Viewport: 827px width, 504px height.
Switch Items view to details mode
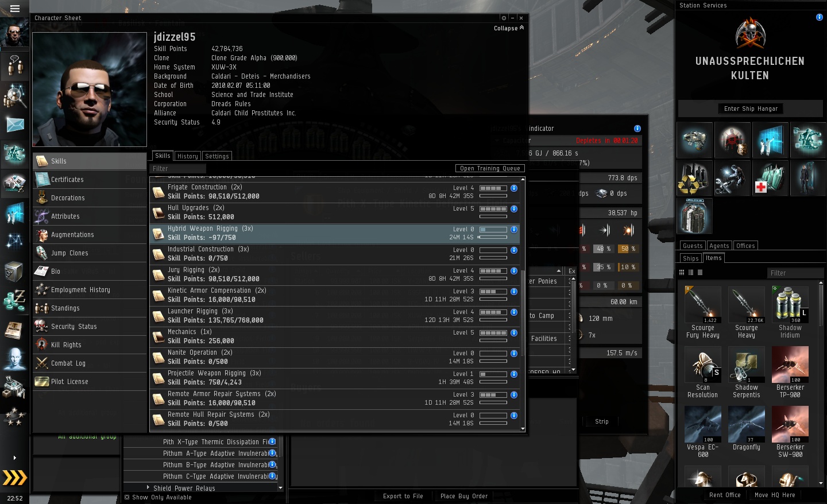click(691, 273)
